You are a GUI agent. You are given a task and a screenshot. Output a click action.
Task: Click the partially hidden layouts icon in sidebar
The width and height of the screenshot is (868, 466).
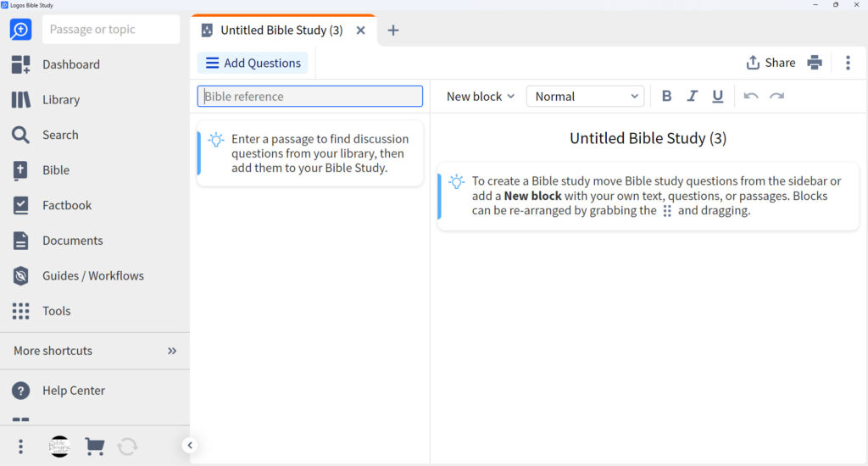tap(20, 420)
